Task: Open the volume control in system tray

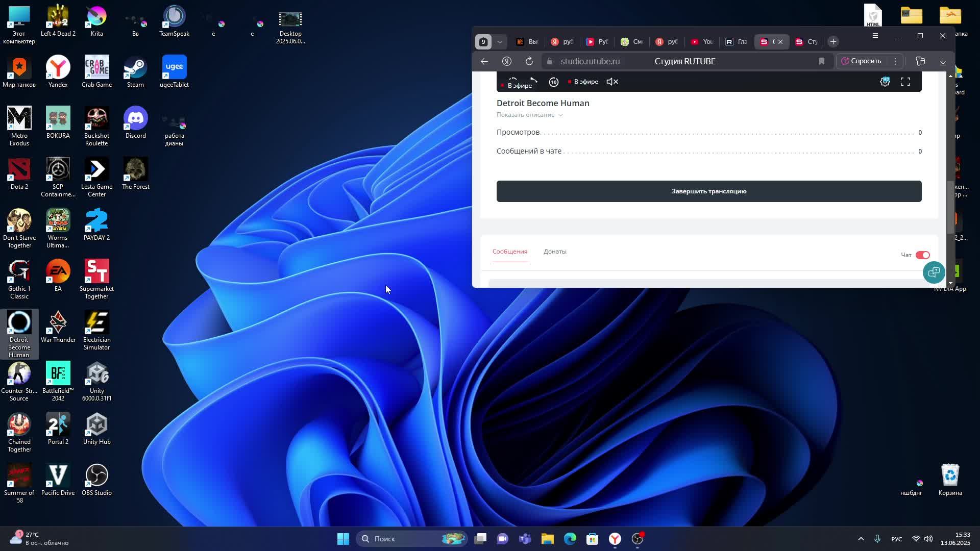Action: point(928,539)
